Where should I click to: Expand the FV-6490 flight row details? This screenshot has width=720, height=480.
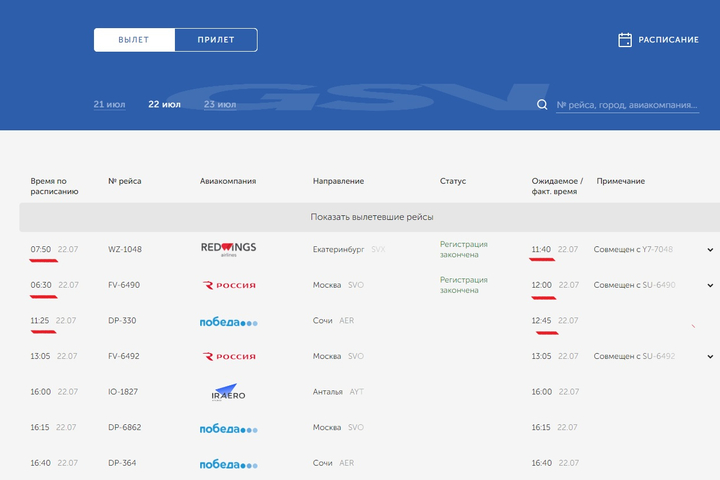coord(710,285)
